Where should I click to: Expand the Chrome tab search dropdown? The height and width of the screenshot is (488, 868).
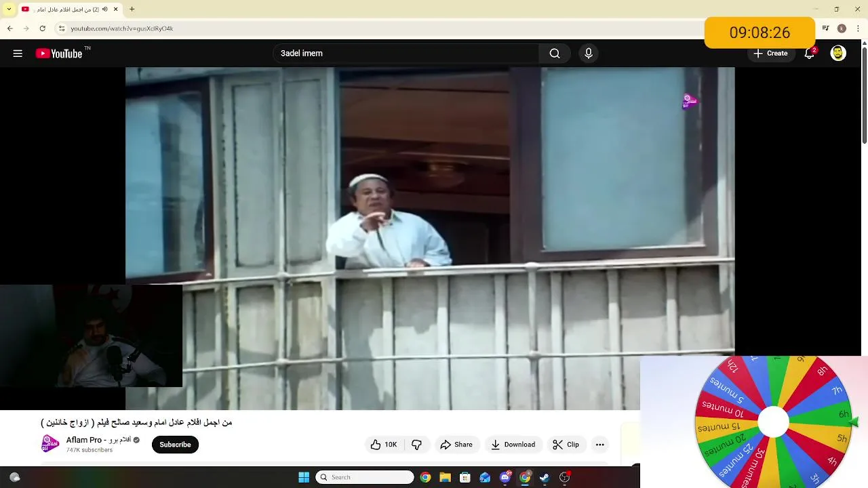point(9,9)
